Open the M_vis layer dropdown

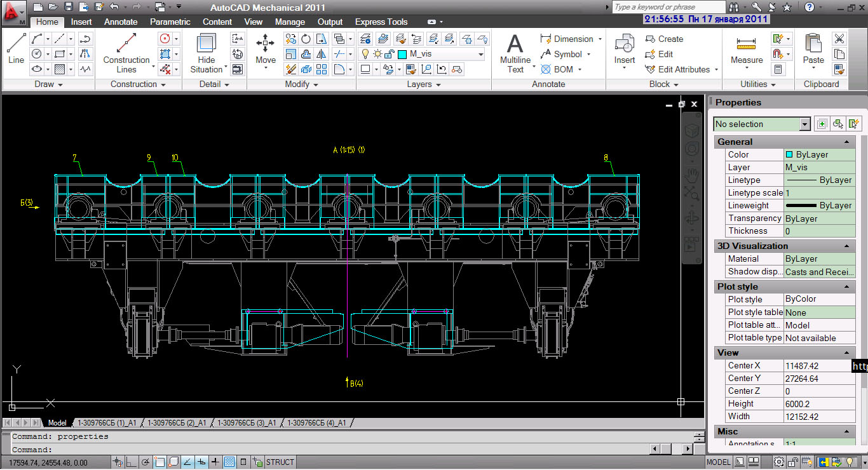480,54
